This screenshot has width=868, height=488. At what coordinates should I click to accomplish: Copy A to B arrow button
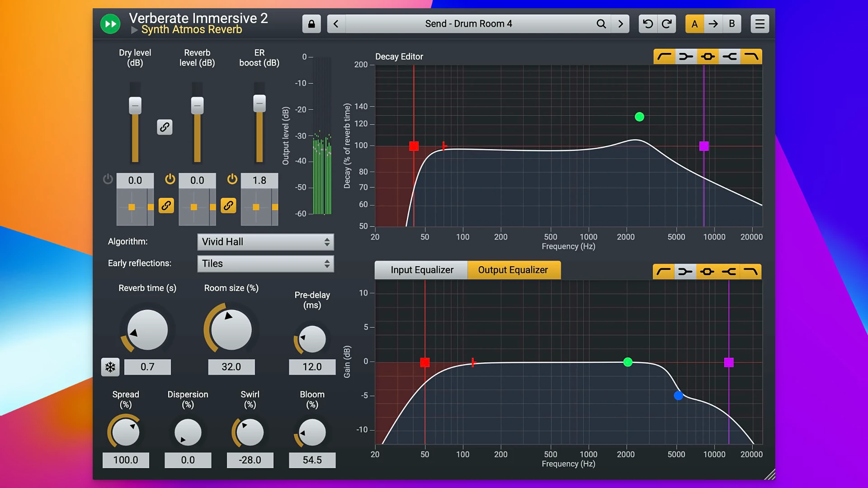(713, 24)
